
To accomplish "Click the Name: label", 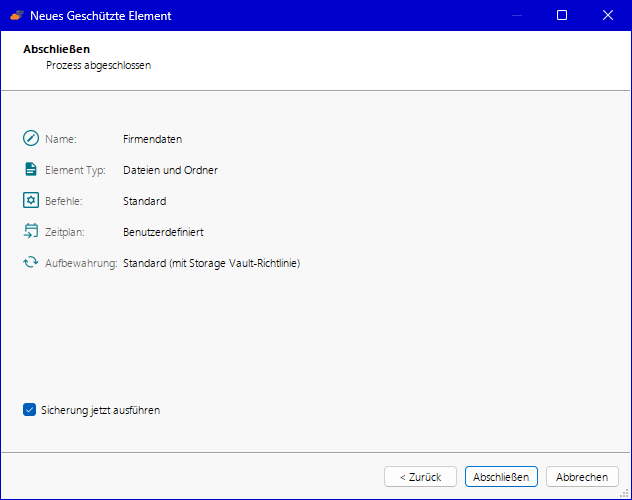I will tap(61, 139).
